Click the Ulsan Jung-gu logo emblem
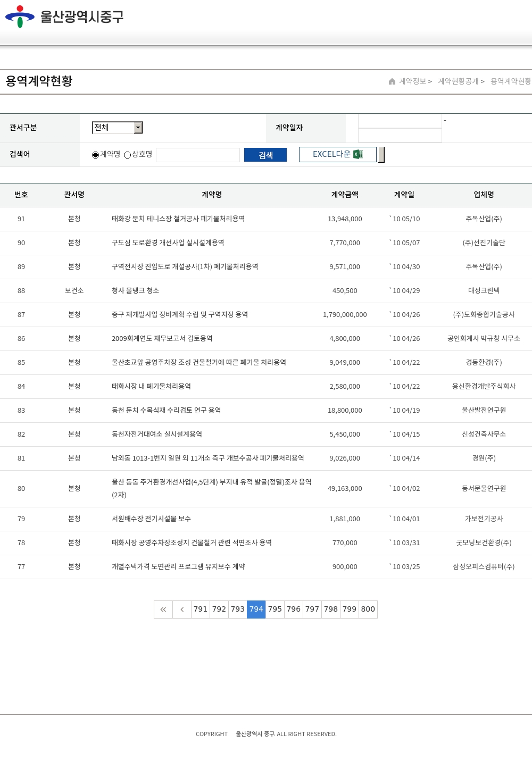Viewport: 532px width, 768px height. [x=20, y=16]
